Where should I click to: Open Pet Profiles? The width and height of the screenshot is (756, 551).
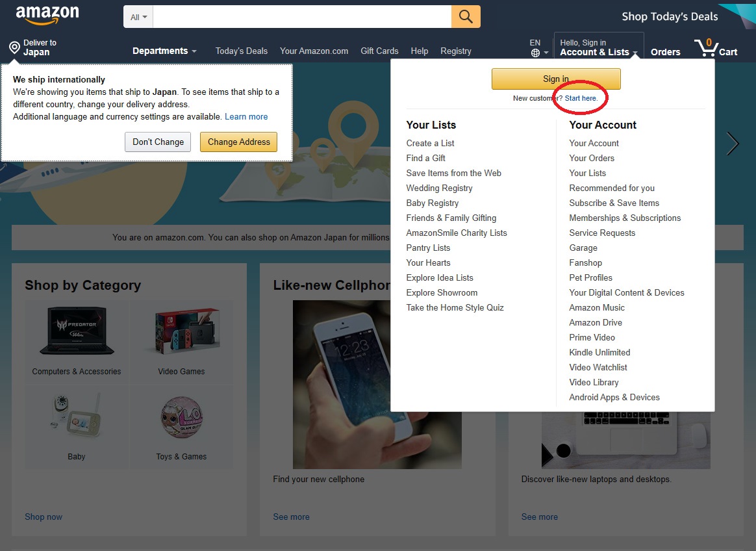pyautogui.click(x=590, y=278)
